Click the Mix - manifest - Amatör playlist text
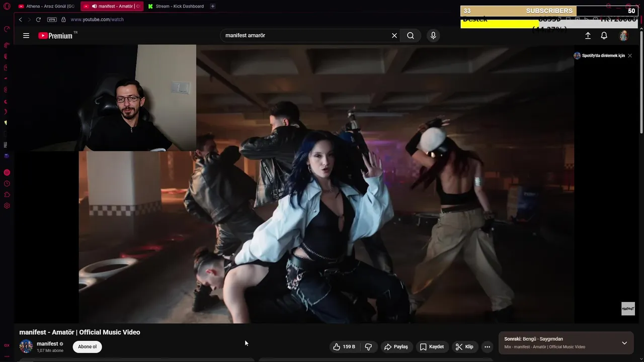 (544, 347)
